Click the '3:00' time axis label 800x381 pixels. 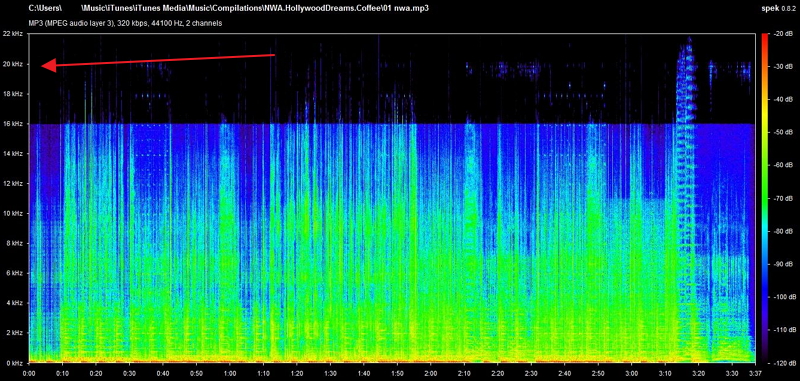[x=632, y=372]
